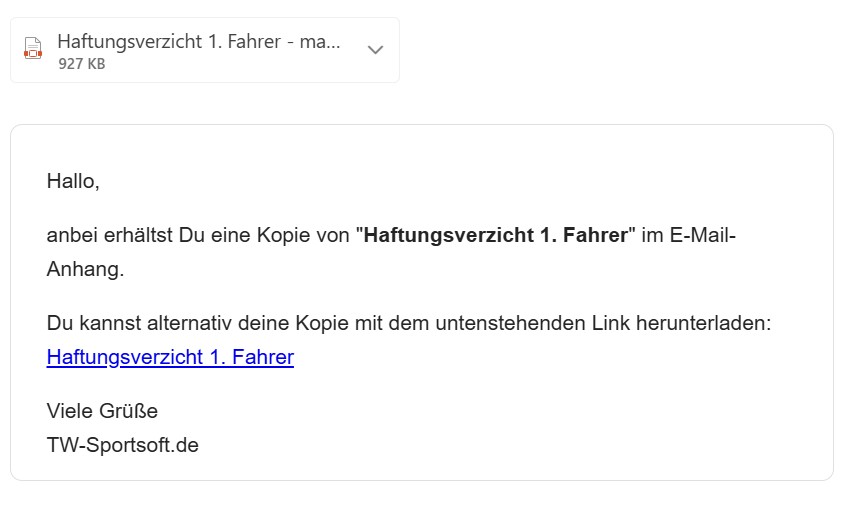846x526 pixels.
Task: Click empty space right of the signature
Action: [500, 445]
